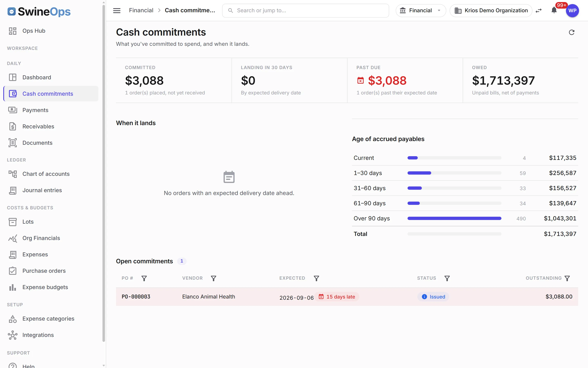Open Krios Demo Organization selector
Viewport: 588px width, 368px height.
(x=491, y=10)
